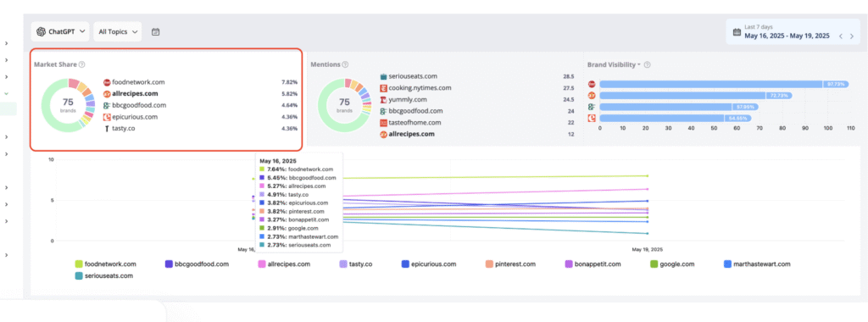Toggle the epicurious.com series in the chart legend

(428, 264)
